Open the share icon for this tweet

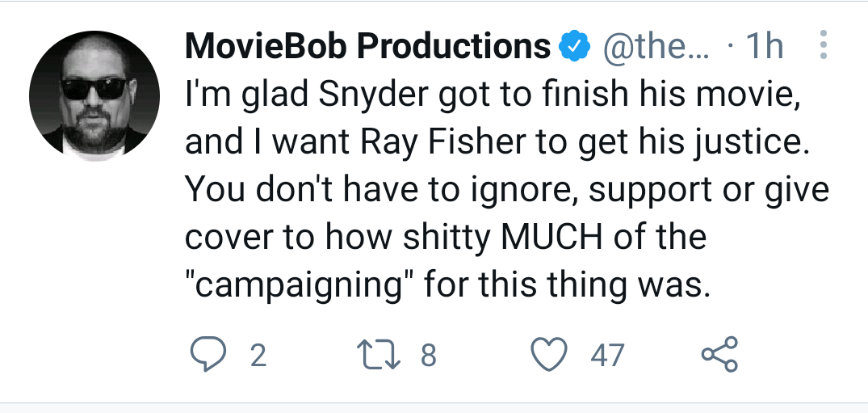point(719,354)
